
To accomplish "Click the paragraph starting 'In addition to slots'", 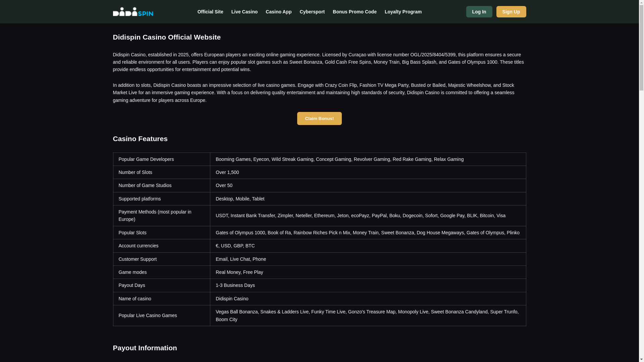I will tap(319, 93).
